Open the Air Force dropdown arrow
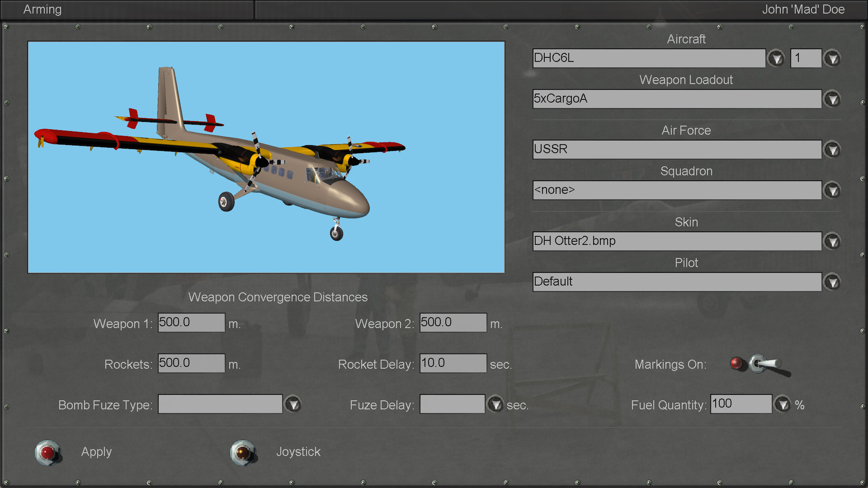The width and height of the screenshot is (868, 488). coord(832,150)
